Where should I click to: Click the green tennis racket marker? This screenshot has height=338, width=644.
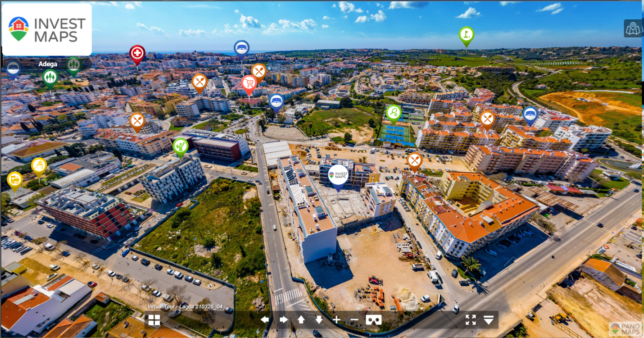tap(394, 113)
